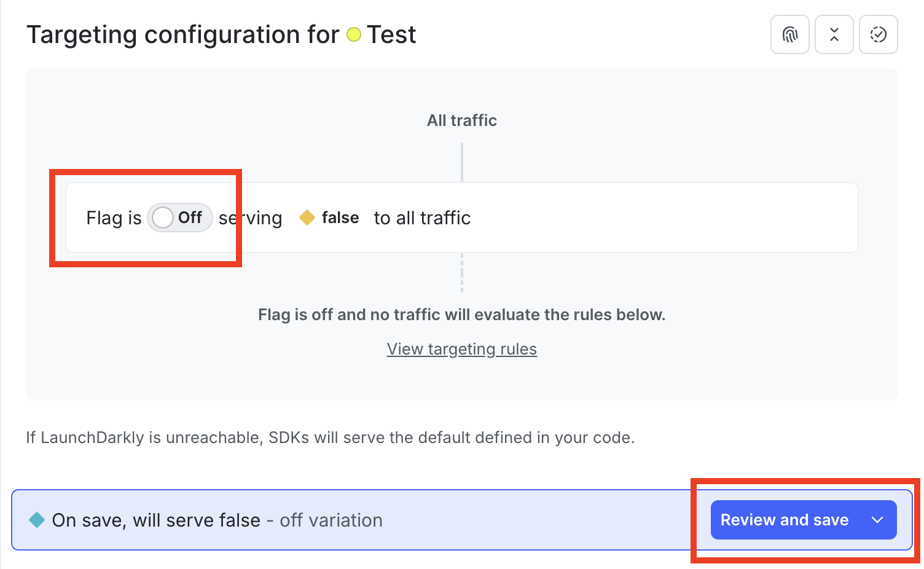Click the flag is off warning message
The width and height of the screenshot is (924, 569).
tap(461, 314)
